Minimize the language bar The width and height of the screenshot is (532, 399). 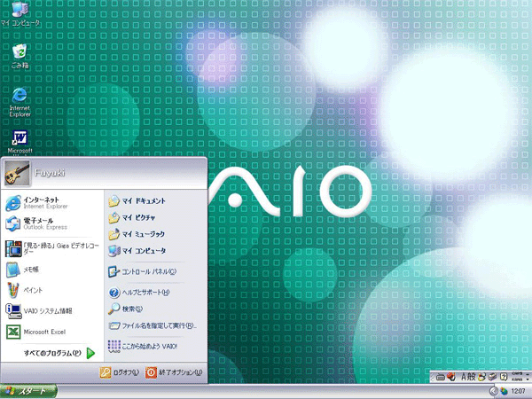click(x=528, y=374)
